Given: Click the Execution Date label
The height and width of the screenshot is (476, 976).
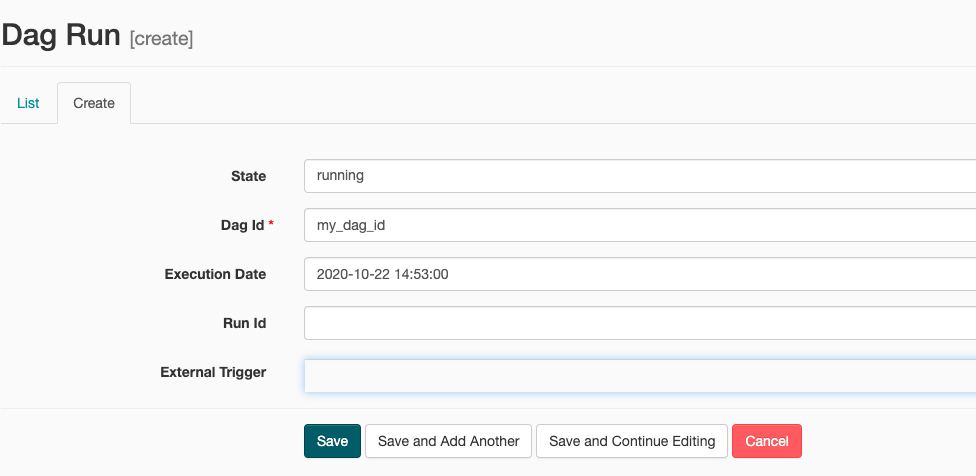Looking at the screenshot, I should tap(215, 274).
